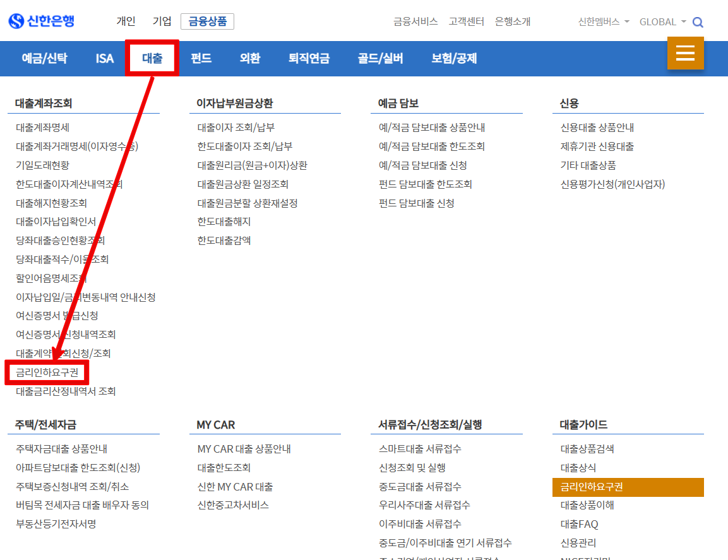Select the 기업 top menu
Screen dimensions: 728x560
click(162, 21)
